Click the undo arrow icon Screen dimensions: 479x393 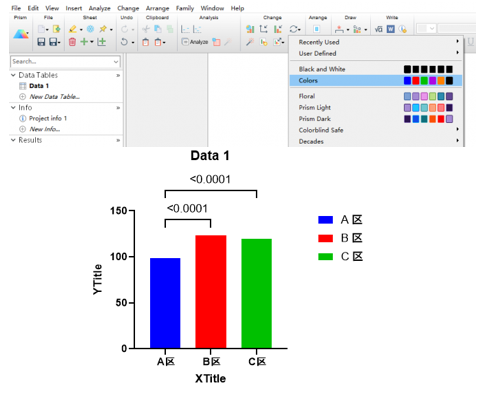124,42
